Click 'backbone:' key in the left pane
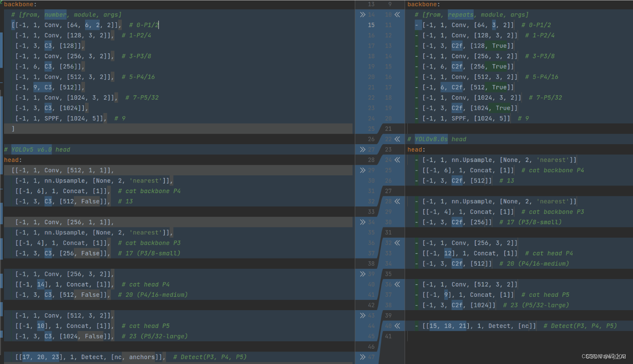This screenshot has width=633, height=364. tap(21, 4)
